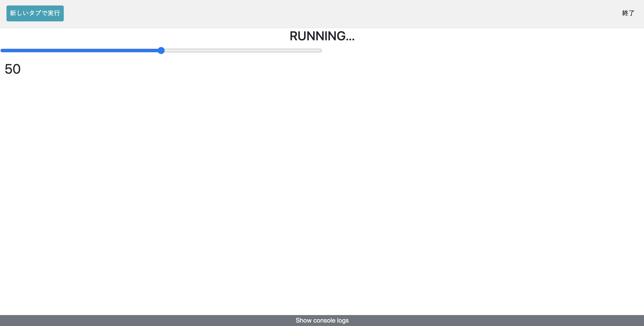Click the blue filled portion of slider
The width and height of the screenshot is (644, 326).
coord(80,51)
